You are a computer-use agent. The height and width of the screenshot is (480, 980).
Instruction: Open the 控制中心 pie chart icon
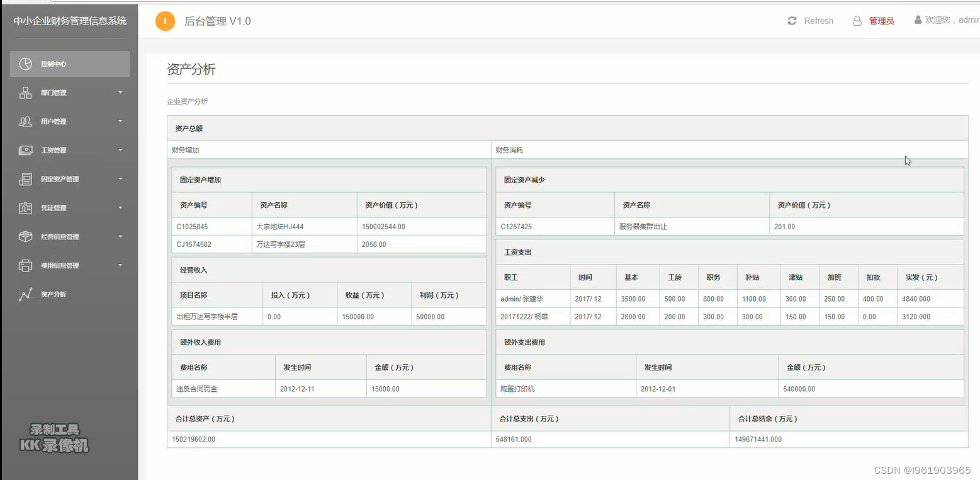click(x=25, y=64)
